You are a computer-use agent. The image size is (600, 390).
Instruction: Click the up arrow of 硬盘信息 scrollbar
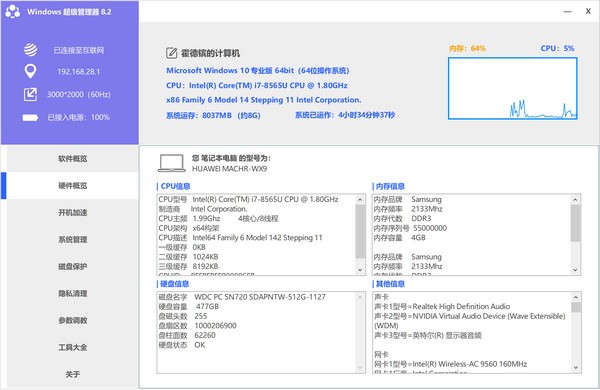pyautogui.click(x=360, y=297)
